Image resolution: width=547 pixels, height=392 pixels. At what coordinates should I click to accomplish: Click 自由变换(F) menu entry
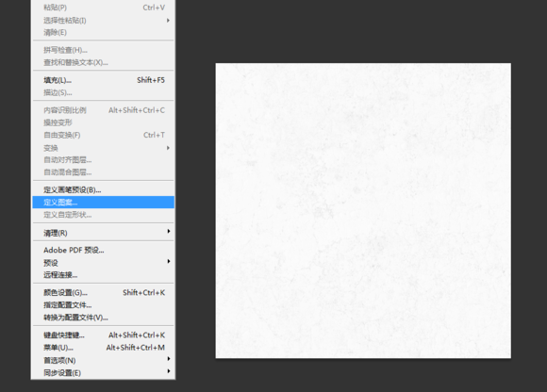pos(103,135)
